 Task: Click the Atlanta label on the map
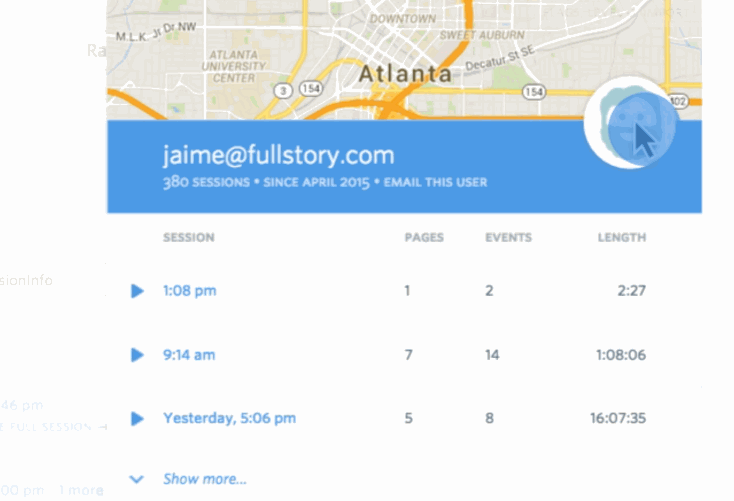405,74
